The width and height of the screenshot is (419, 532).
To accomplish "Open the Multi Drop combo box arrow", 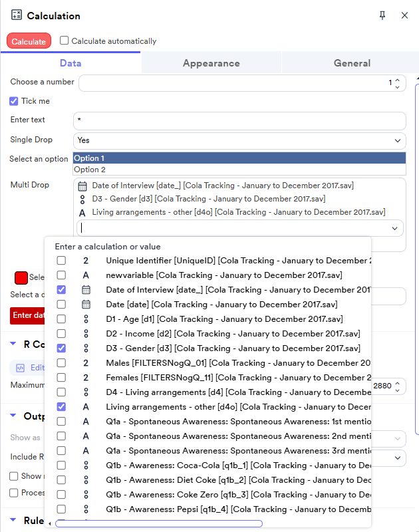I will [395, 228].
